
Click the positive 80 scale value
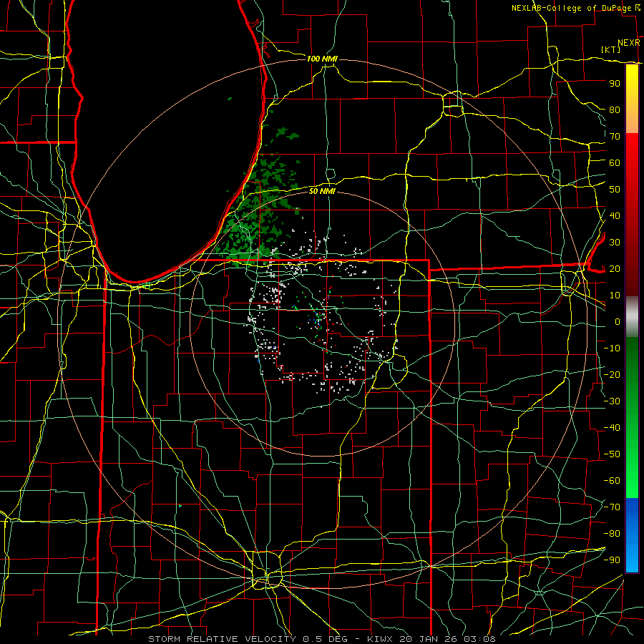tap(615, 109)
